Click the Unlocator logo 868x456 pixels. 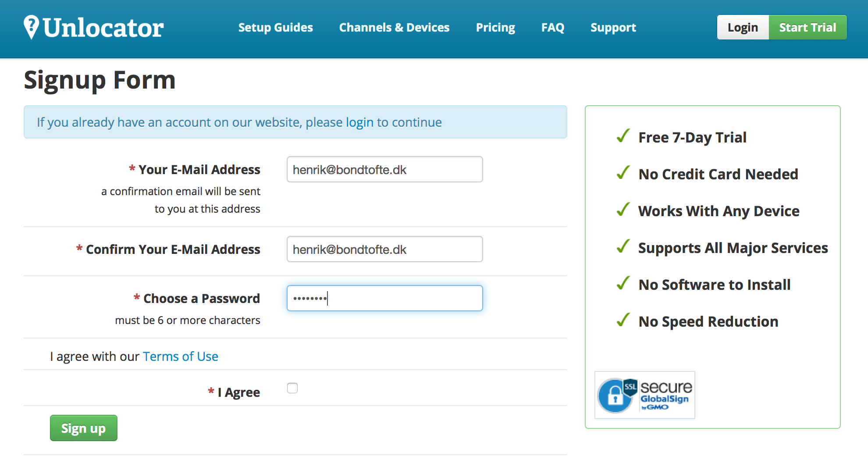93,28
